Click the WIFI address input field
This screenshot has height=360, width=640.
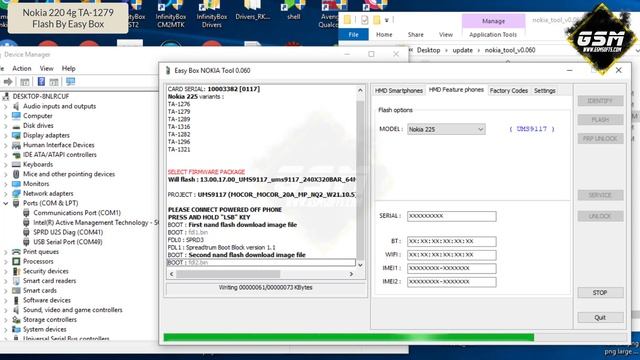[x=451, y=255]
